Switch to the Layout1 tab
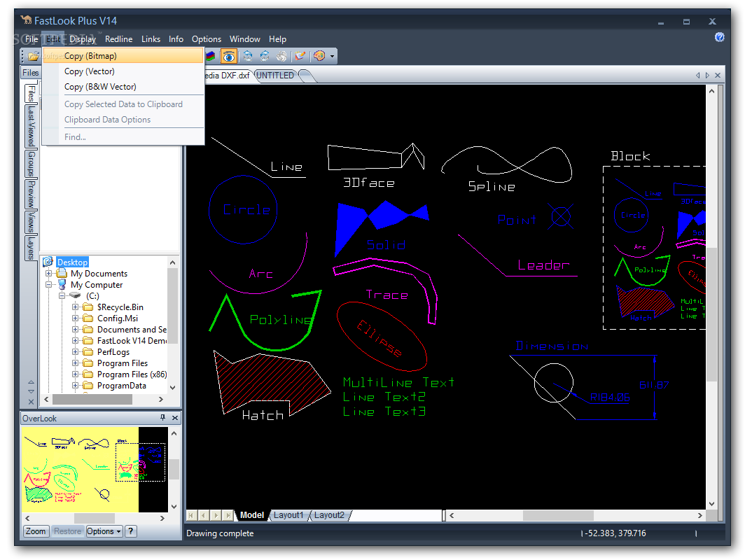This screenshot has width=745, height=560. click(x=288, y=515)
